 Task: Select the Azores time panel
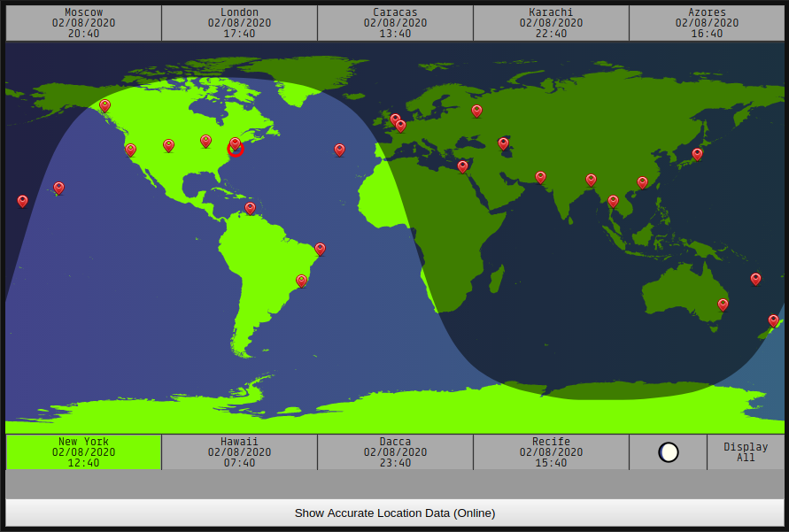[x=707, y=23]
